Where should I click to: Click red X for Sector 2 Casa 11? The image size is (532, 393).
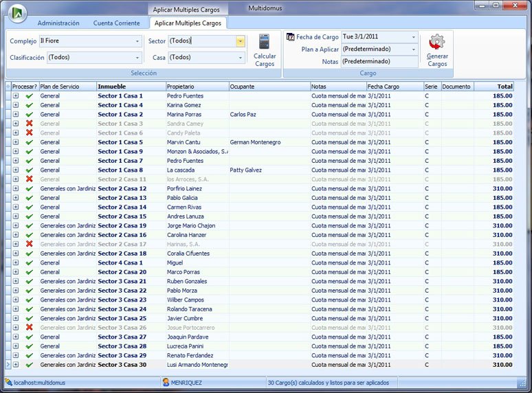tap(30, 179)
